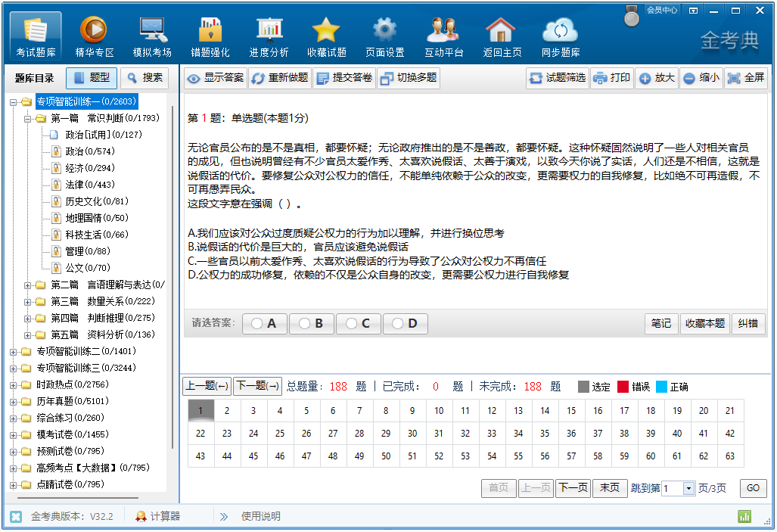
Task: Open 收藏试题 star icon
Action: pos(326,30)
